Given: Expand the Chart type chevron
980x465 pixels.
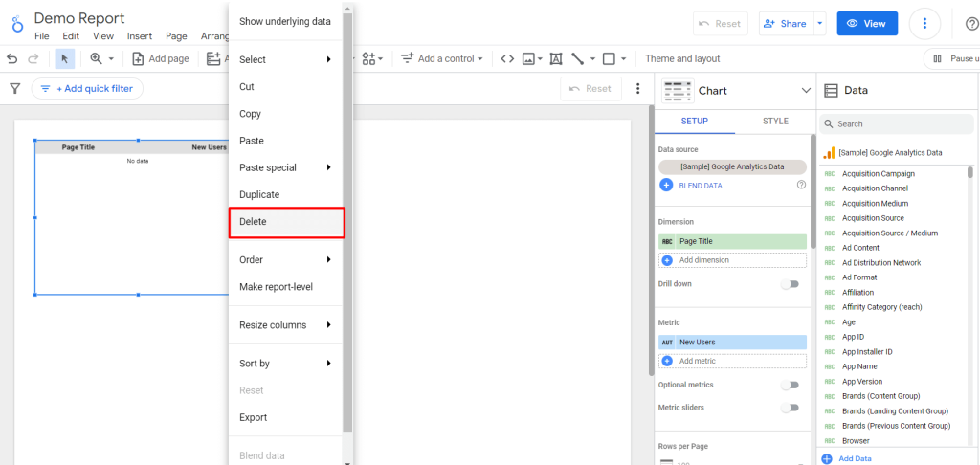Looking at the screenshot, I should click(806, 91).
